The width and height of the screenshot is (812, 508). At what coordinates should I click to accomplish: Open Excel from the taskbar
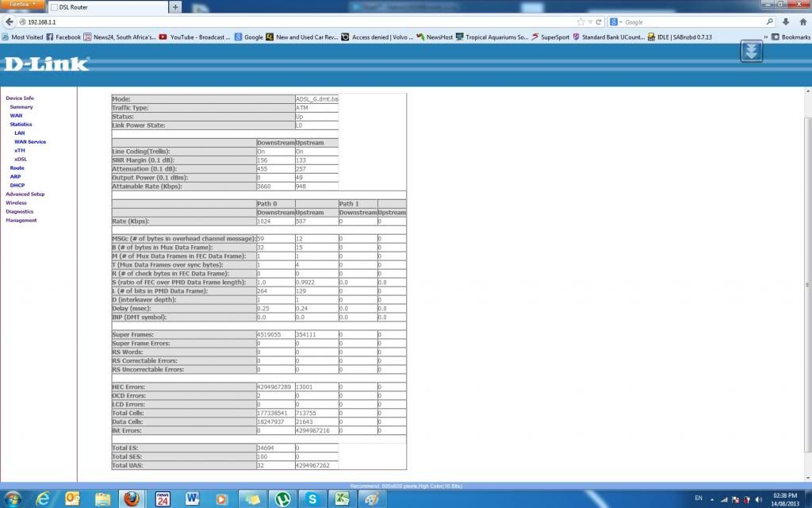(342, 498)
